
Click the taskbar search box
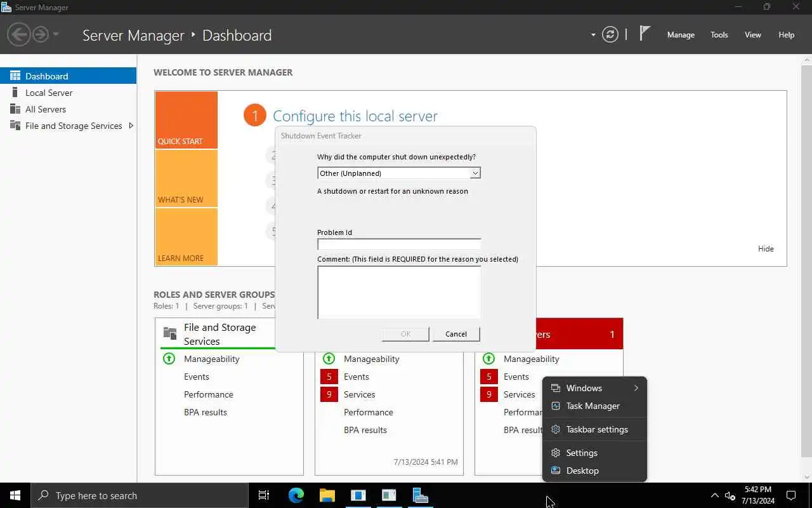(140, 495)
